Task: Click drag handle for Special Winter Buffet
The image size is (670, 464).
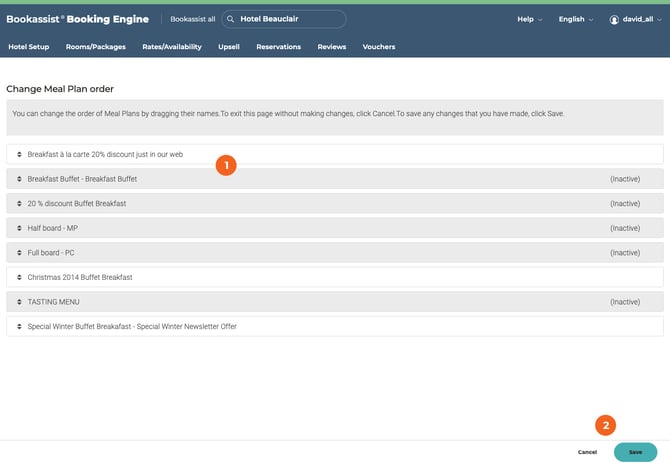Action: click(19, 326)
